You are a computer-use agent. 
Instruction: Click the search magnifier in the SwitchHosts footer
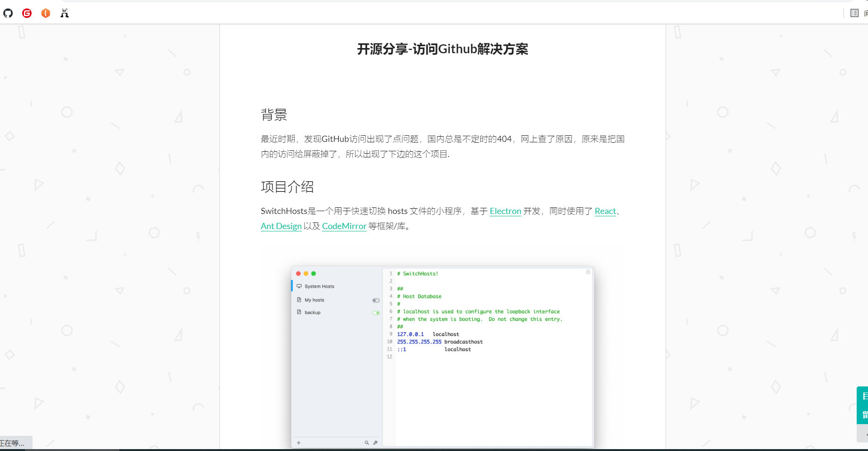367,443
